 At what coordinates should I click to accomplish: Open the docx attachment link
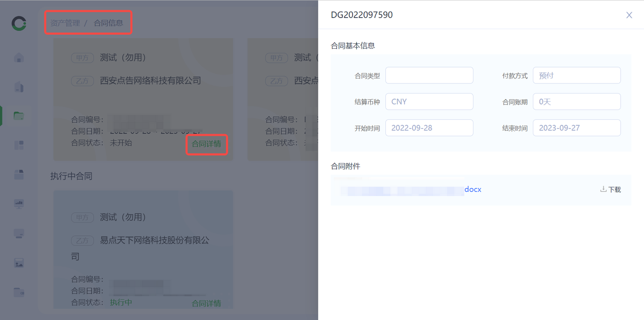click(x=472, y=190)
